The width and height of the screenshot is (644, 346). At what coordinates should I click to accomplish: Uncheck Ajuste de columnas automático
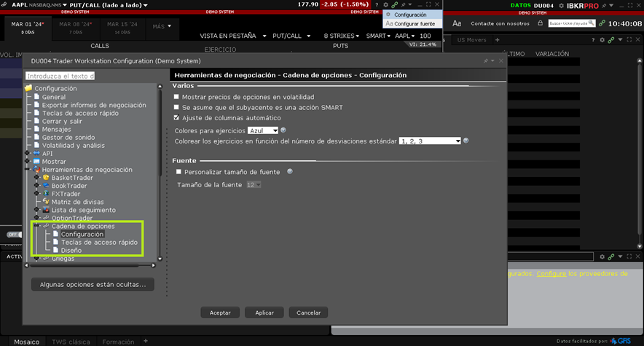click(x=176, y=117)
